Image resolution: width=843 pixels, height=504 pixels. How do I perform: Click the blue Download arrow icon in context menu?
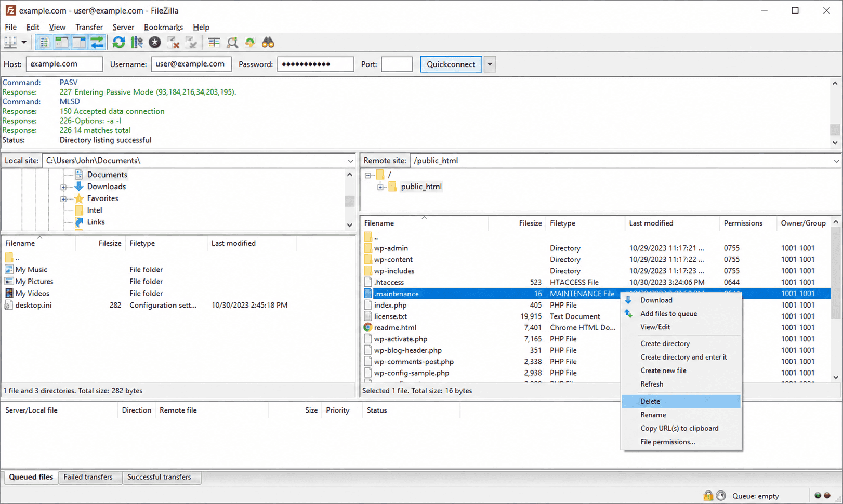pos(628,300)
